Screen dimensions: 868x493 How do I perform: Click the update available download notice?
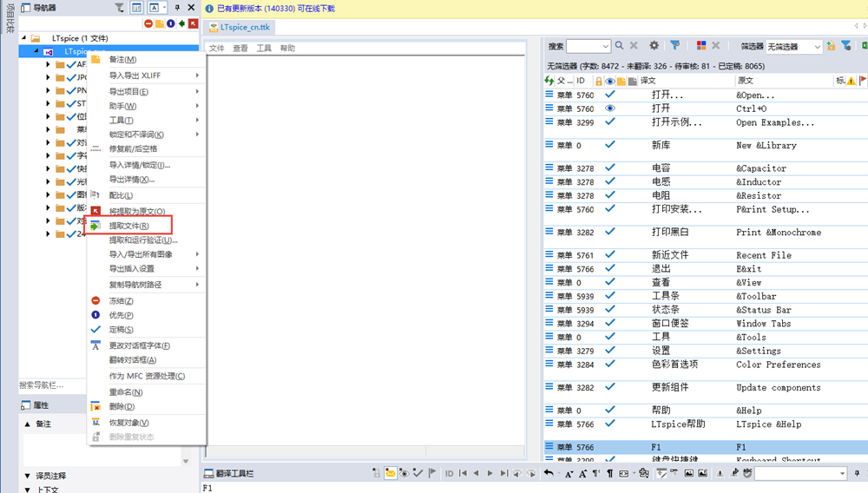pyautogui.click(x=276, y=9)
